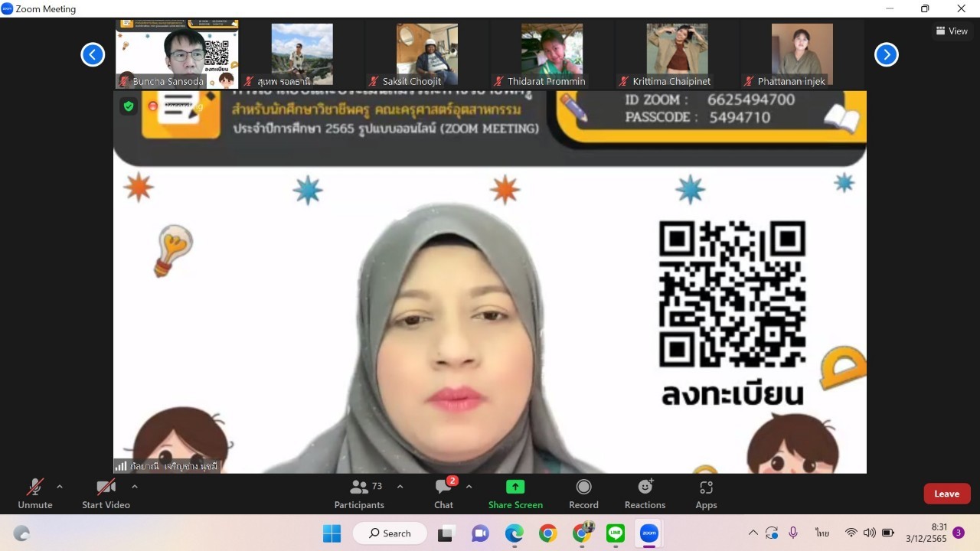The image size is (980, 551).
Task: Open Task View on the taskbar
Action: coord(445,533)
